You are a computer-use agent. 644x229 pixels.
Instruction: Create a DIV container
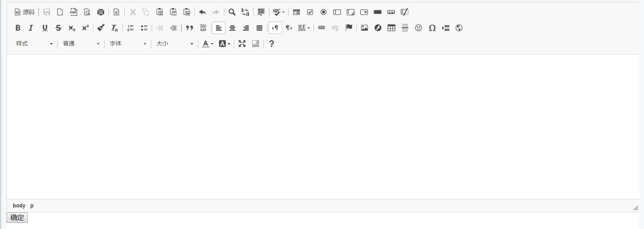pos(203,28)
